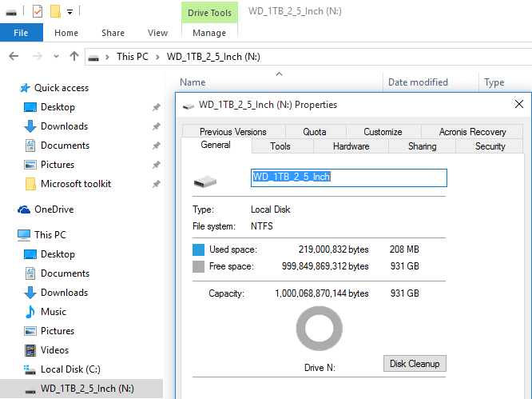The image size is (532, 399).
Task: Select OneDrive in navigation pane
Action: coord(54,209)
